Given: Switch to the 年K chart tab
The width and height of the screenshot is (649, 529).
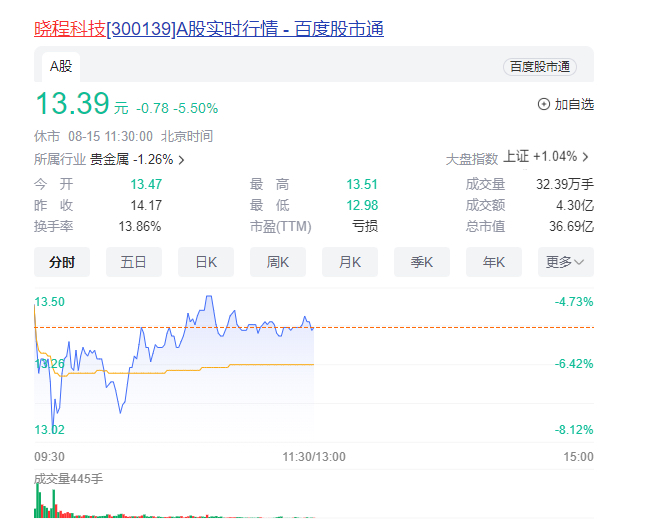Looking at the screenshot, I should coord(494,262).
